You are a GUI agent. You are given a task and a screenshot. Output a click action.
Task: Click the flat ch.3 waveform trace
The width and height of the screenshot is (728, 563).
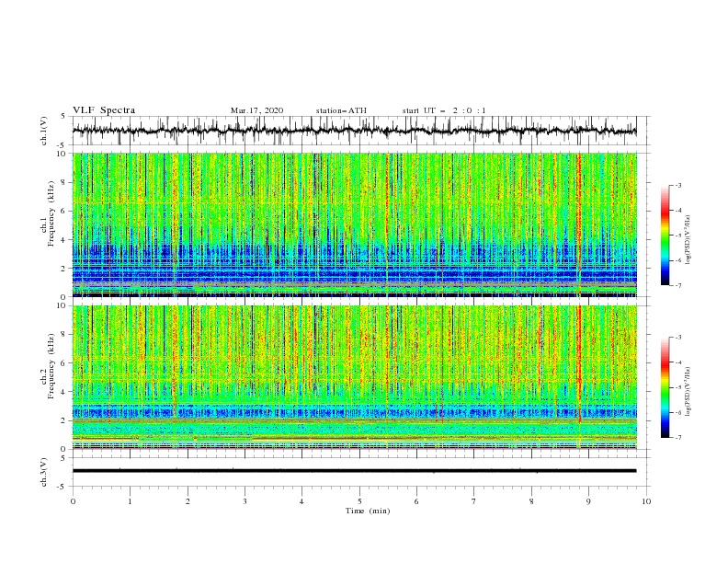click(x=354, y=471)
